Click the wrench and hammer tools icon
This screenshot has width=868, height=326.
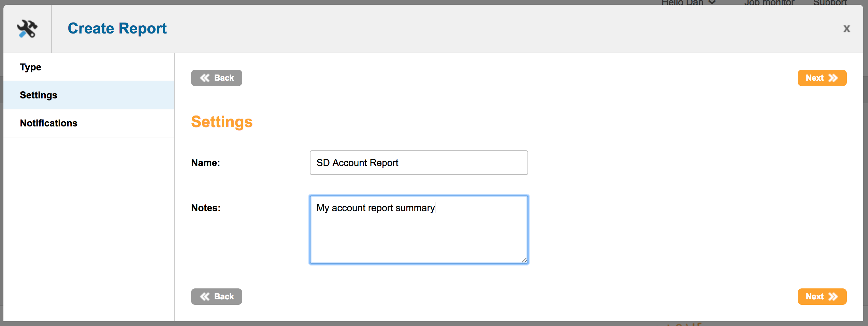pyautogui.click(x=27, y=29)
